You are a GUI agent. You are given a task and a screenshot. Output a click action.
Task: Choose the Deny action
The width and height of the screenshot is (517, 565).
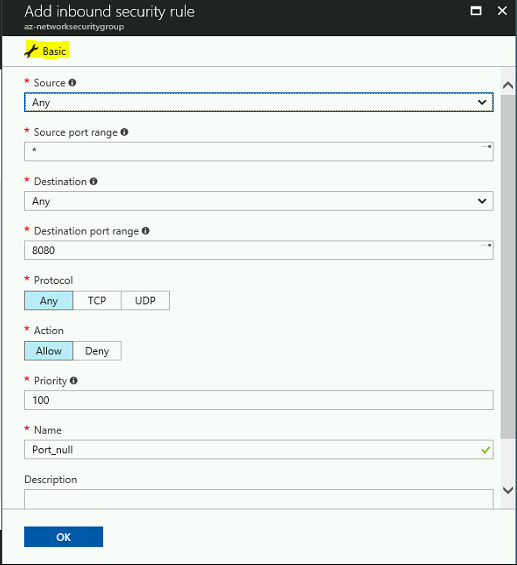coord(97,351)
